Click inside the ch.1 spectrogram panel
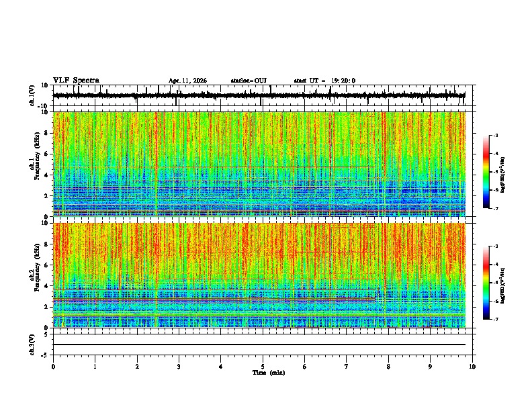 coord(259,164)
